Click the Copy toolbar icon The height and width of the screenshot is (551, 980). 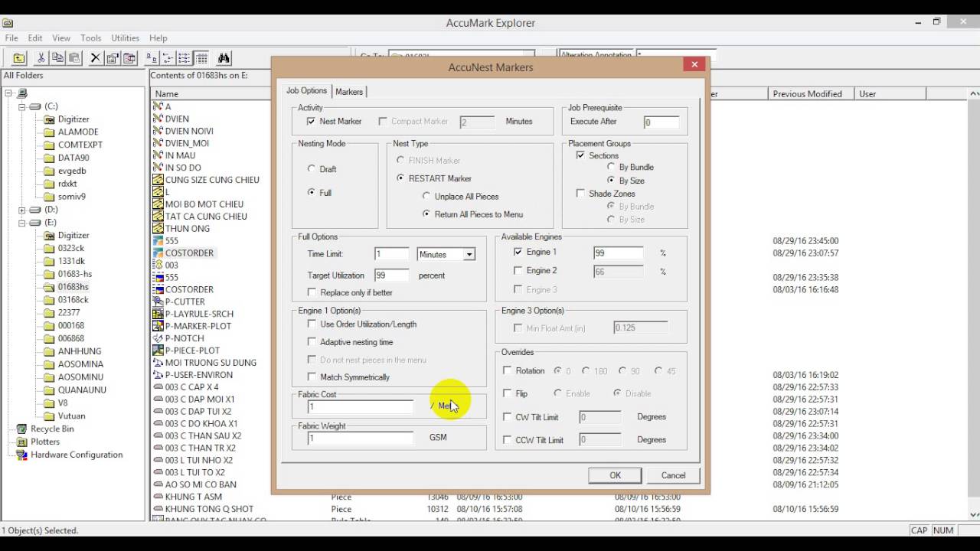(57, 58)
